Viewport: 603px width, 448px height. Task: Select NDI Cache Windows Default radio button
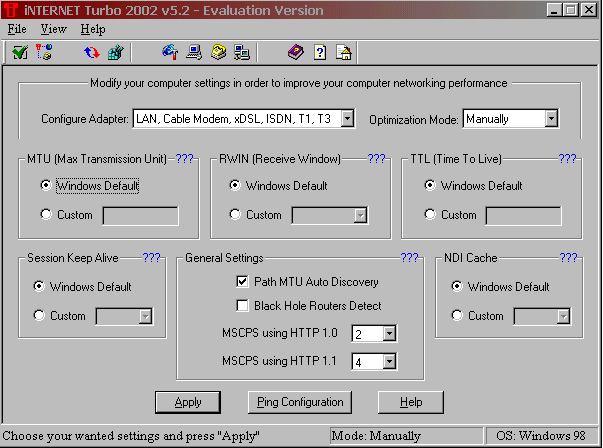[457, 286]
